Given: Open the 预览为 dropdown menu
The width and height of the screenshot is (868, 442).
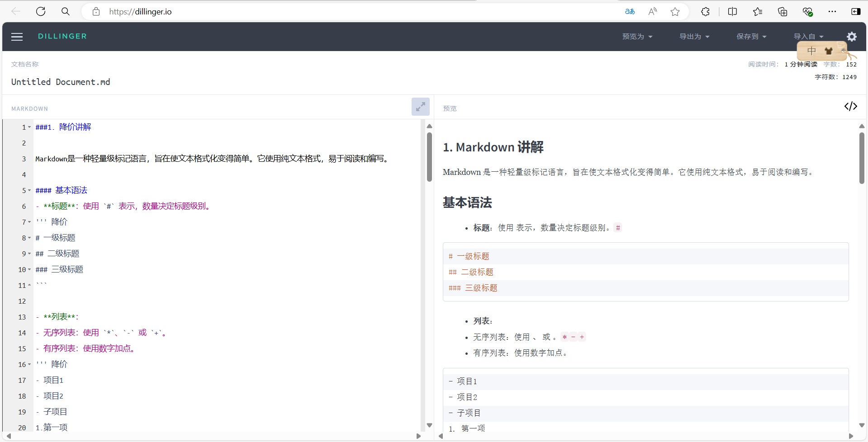Looking at the screenshot, I should coord(637,37).
